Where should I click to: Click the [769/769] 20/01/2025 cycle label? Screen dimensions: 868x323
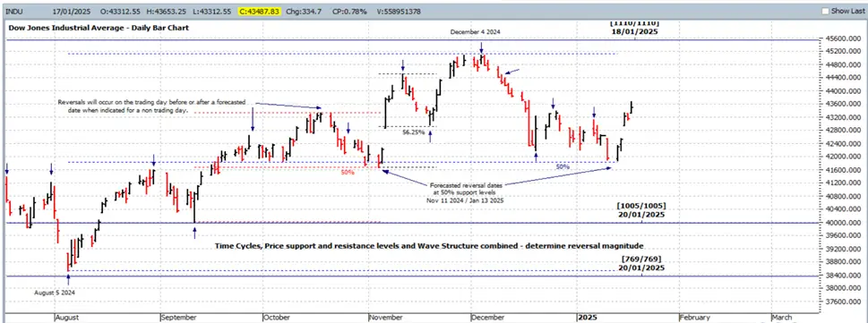(x=641, y=263)
